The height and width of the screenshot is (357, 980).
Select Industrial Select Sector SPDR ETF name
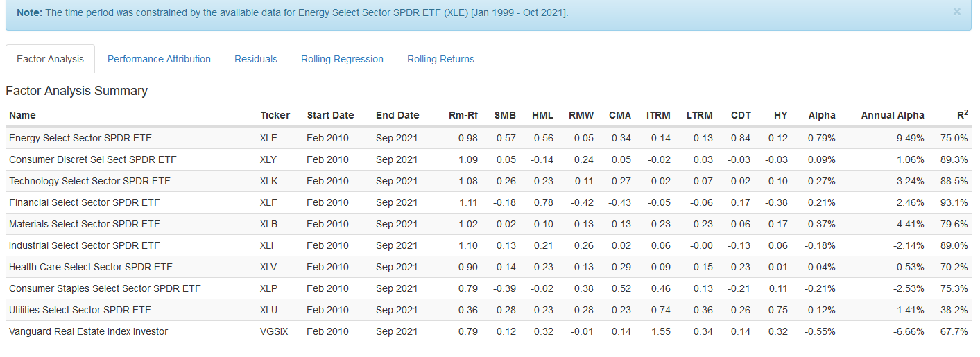coord(85,245)
